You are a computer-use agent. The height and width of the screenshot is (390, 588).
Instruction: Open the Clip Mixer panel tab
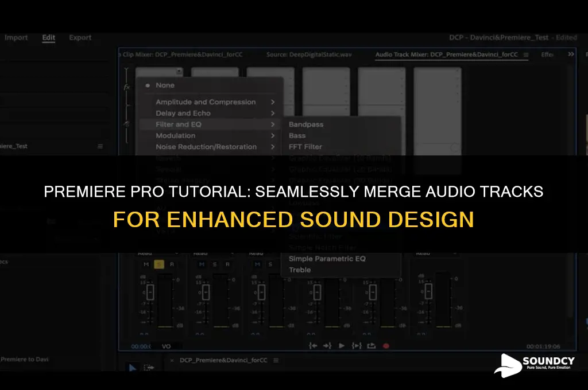pyautogui.click(x=182, y=54)
